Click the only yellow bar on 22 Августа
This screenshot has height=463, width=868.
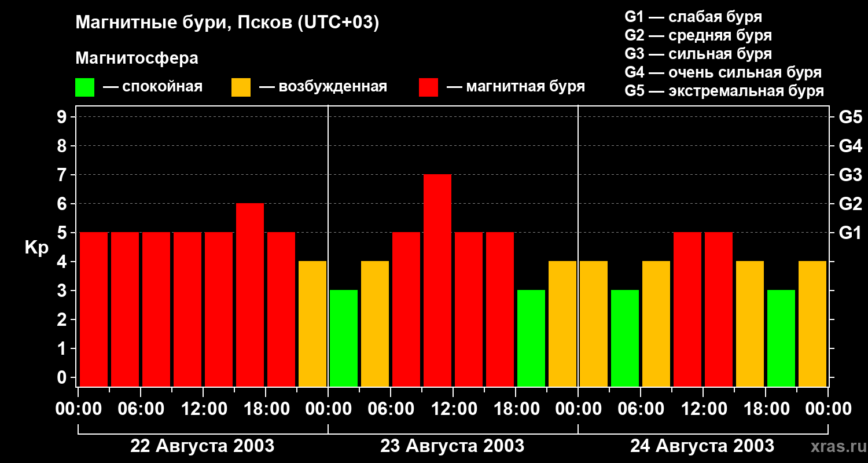click(x=312, y=324)
